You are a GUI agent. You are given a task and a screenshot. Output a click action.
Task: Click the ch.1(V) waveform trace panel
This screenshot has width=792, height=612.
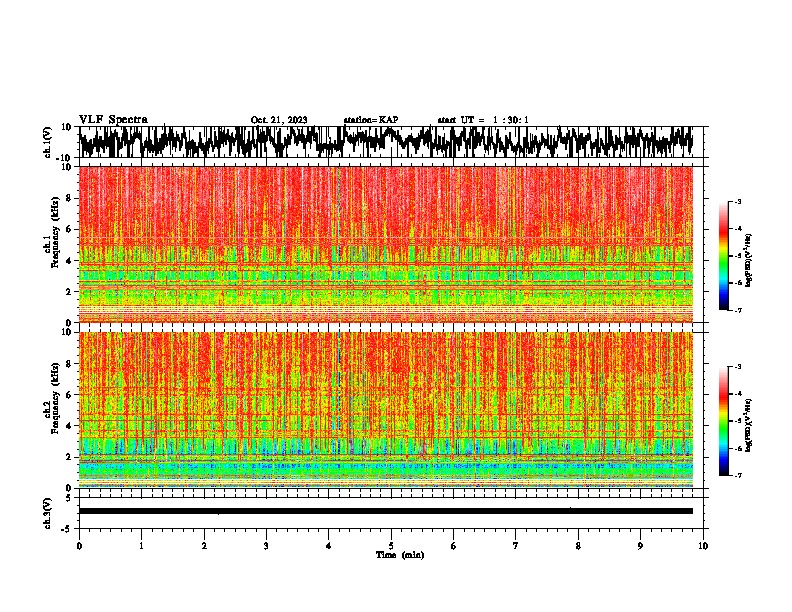386,142
